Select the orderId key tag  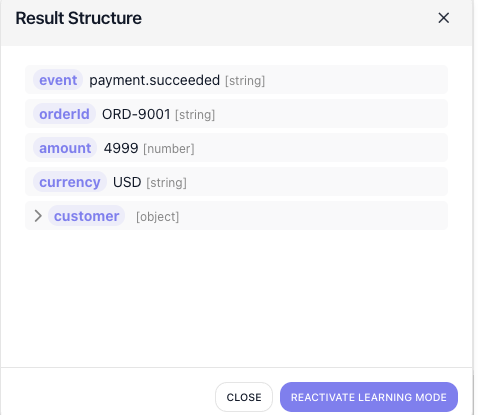point(64,114)
